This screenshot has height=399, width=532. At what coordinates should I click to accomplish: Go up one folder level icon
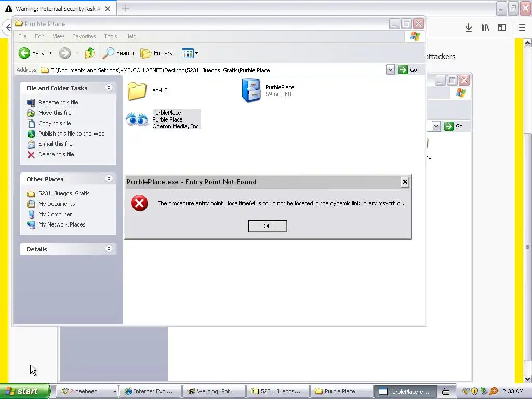click(x=90, y=53)
